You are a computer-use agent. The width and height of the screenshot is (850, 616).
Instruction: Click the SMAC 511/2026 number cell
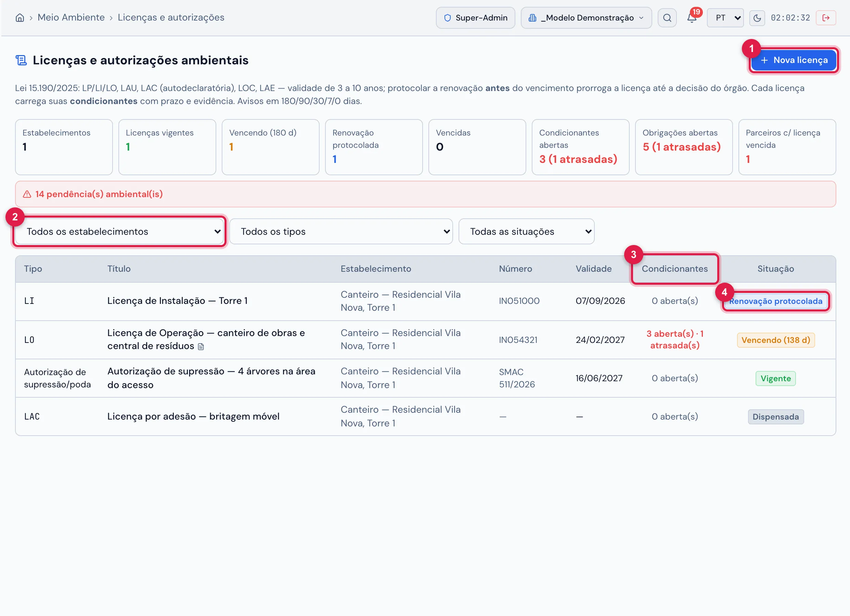tap(517, 378)
